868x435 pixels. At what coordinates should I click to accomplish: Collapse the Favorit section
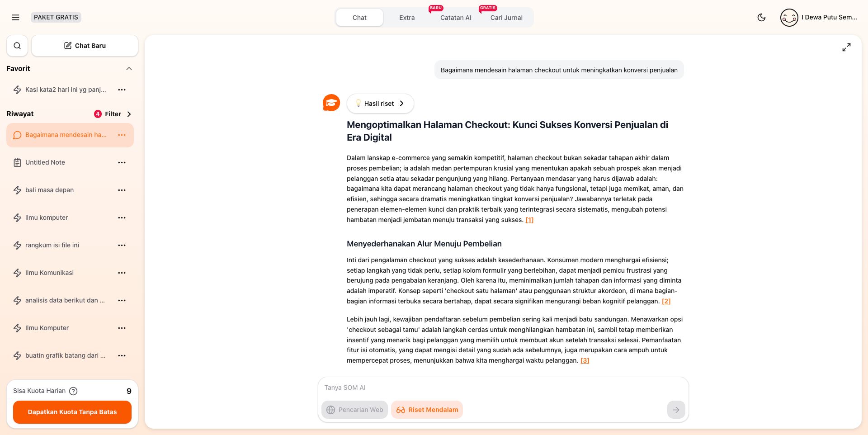(129, 69)
